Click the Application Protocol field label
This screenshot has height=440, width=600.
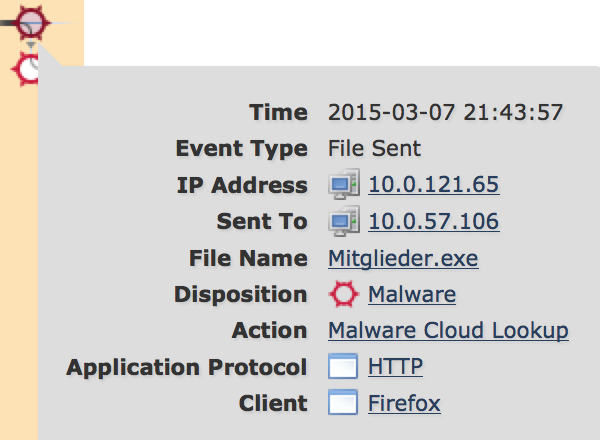point(187,367)
